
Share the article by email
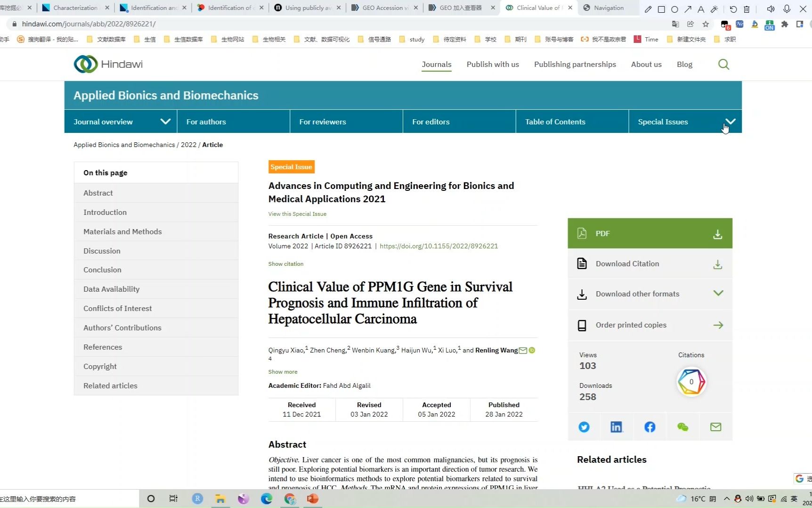(715, 427)
